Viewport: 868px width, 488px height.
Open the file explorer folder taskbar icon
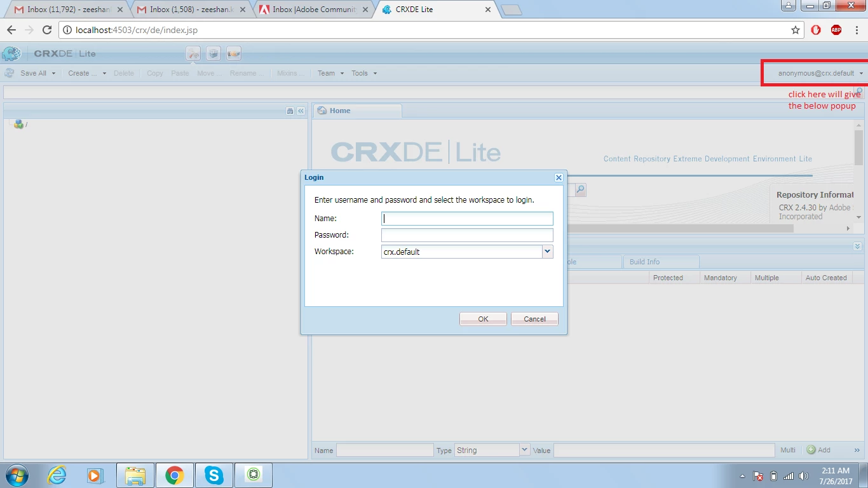135,475
